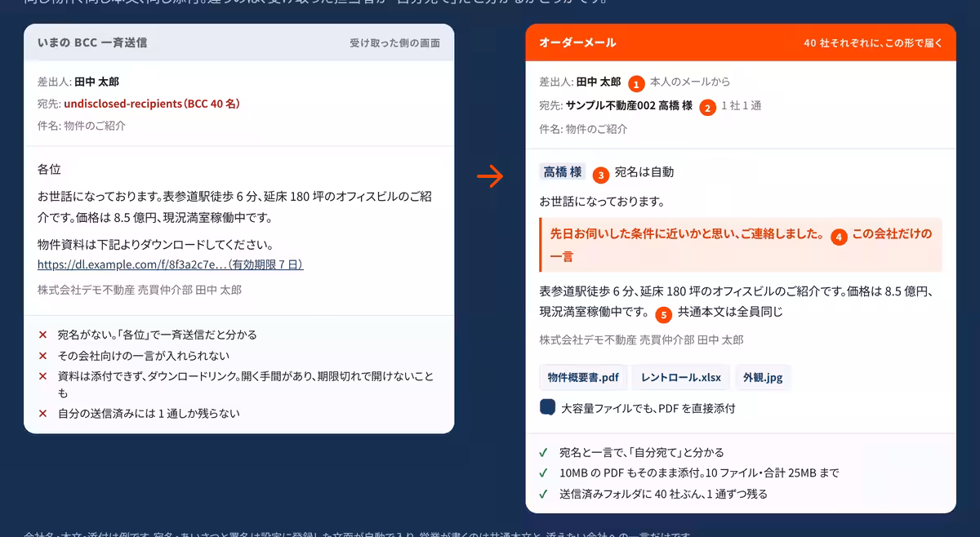Click the green check beside 送信済みフォルダに
Viewport: 980px width, 537px height.
[x=544, y=494]
